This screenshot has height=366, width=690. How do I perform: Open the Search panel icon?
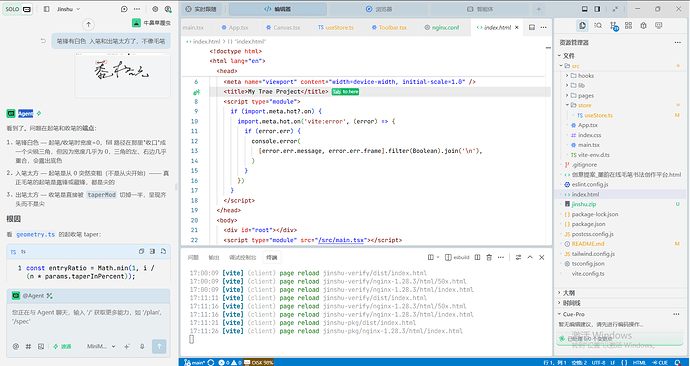[598, 26]
